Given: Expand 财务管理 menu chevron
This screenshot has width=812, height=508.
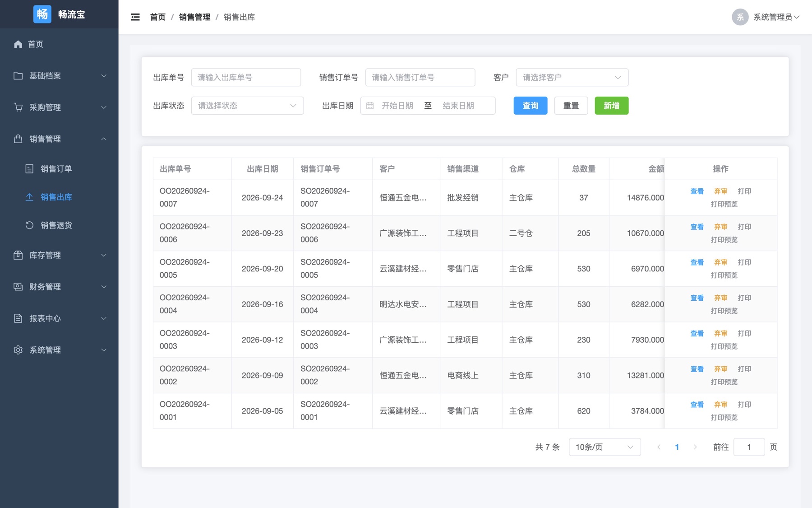Looking at the screenshot, I should (x=104, y=287).
